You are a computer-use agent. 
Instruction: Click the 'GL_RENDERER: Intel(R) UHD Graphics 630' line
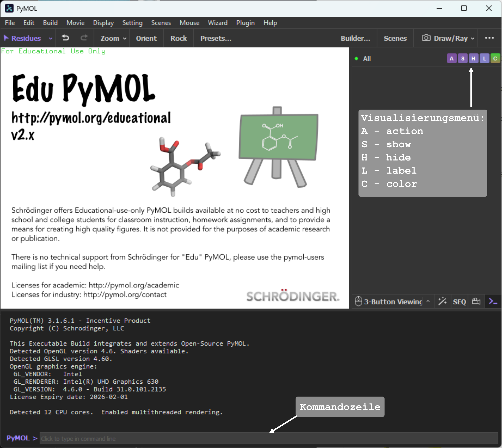[x=86, y=381]
